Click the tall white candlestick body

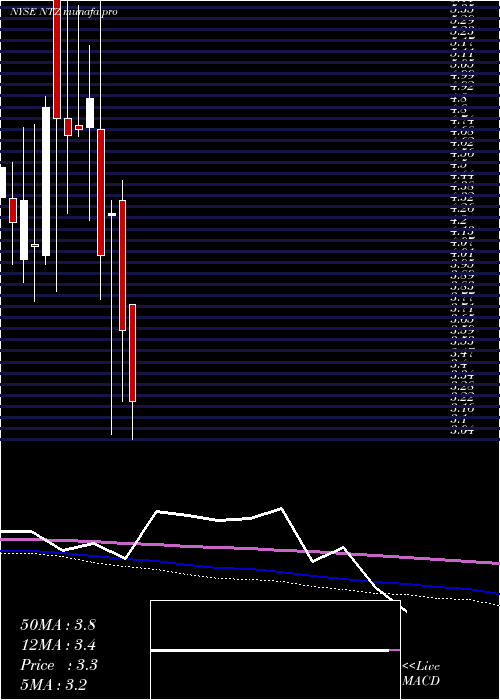tap(46, 181)
